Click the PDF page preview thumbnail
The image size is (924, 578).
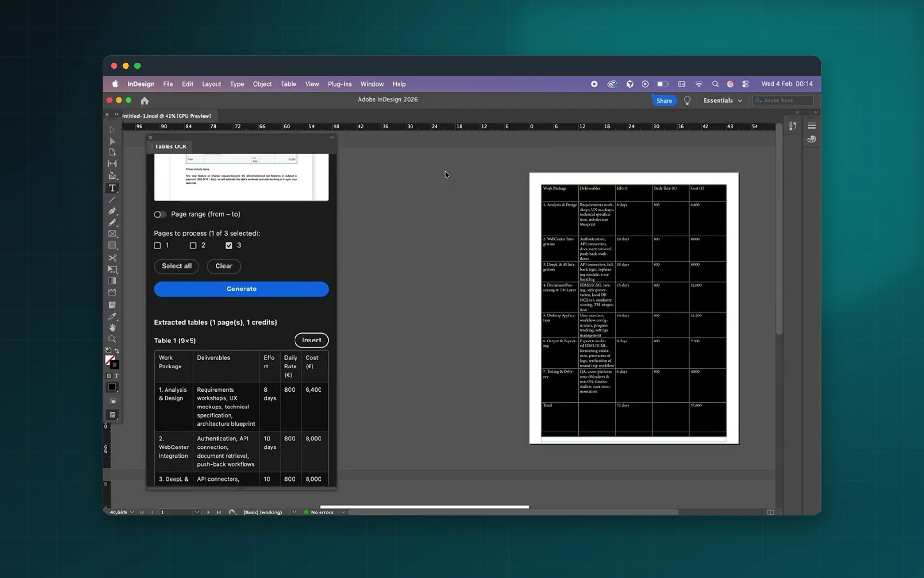coord(242,177)
